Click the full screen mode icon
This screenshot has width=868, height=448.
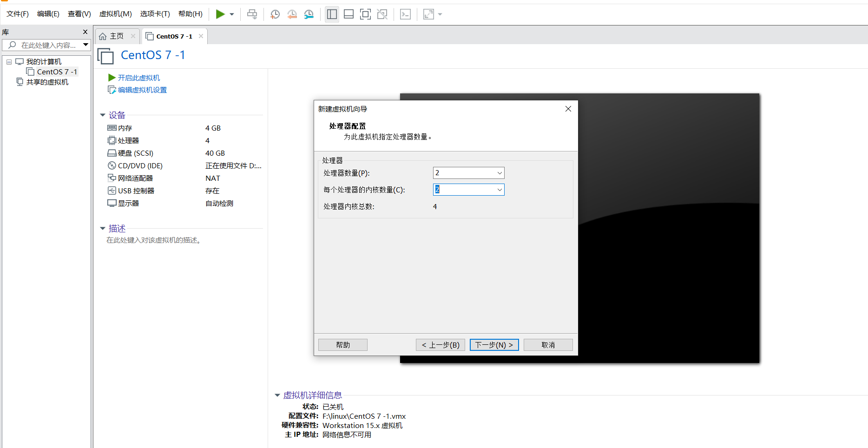pyautogui.click(x=366, y=14)
